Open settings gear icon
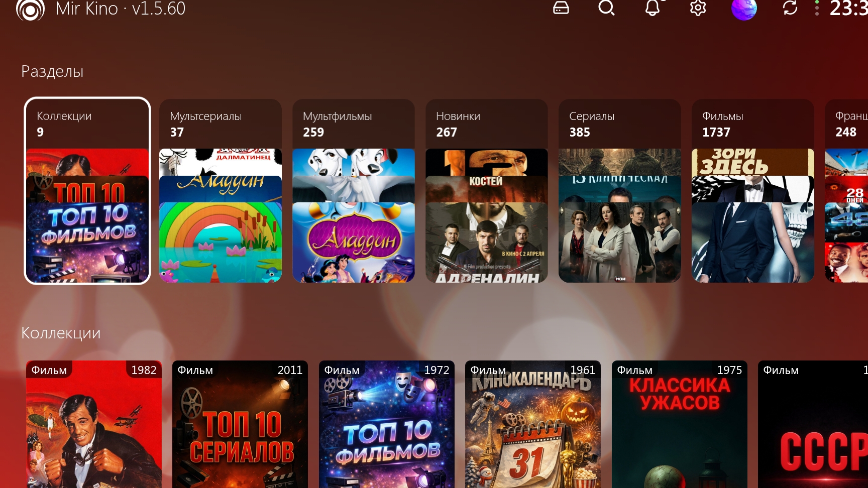Image resolution: width=868 pixels, height=488 pixels. tap(698, 8)
